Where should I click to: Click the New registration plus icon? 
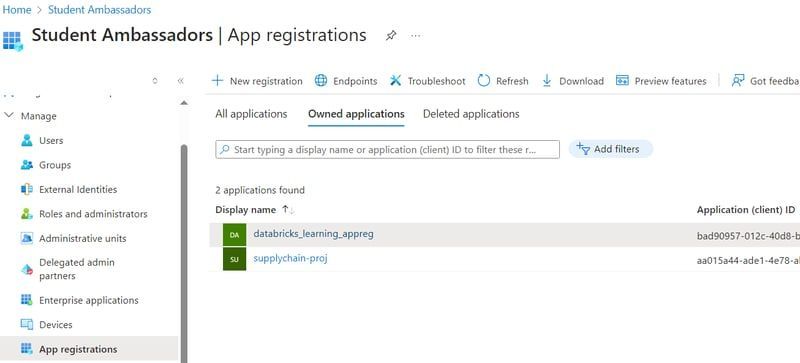tap(218, 81)
